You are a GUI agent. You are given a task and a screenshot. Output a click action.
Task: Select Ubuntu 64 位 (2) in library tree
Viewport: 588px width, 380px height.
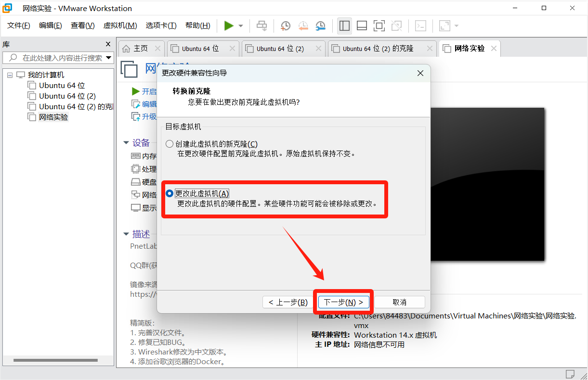click(67, 96)
